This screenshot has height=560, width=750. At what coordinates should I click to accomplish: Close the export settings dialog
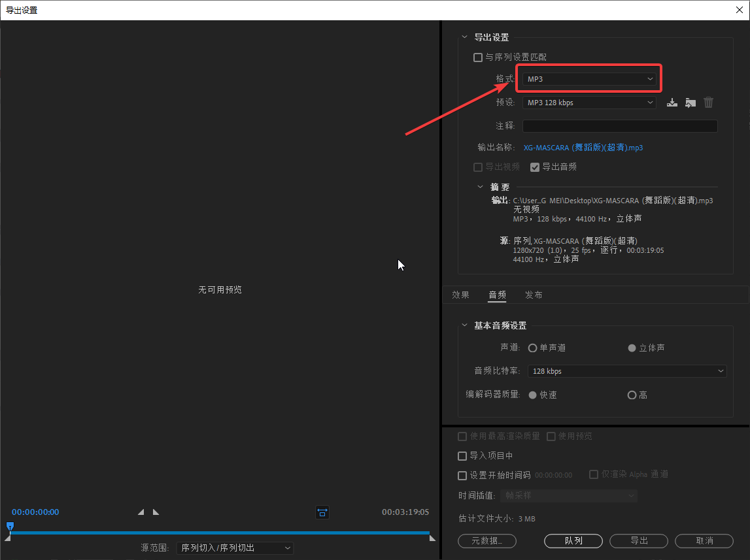click(739, 10)
